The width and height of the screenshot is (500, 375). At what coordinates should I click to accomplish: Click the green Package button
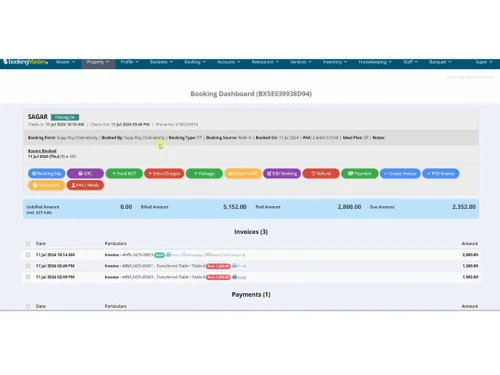click(204, 173)
